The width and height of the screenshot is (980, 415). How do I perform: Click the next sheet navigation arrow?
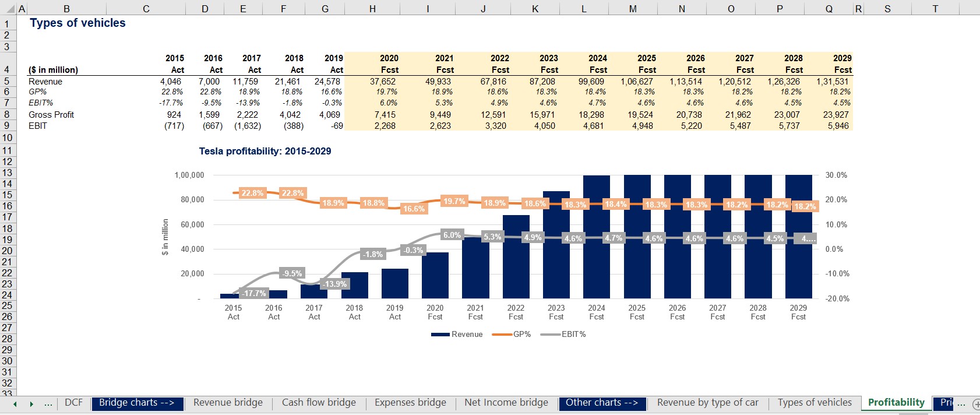pyautogui.click(x=31, y=404)
